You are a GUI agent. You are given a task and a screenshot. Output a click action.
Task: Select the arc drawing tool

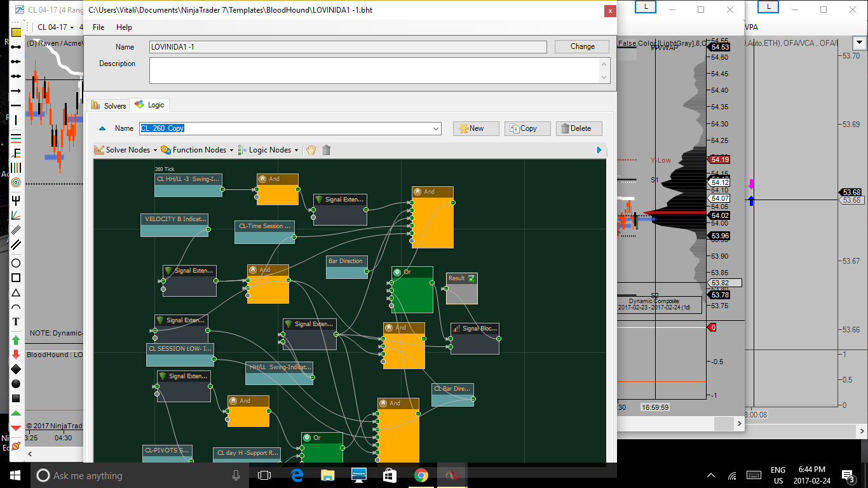point(16,307)
